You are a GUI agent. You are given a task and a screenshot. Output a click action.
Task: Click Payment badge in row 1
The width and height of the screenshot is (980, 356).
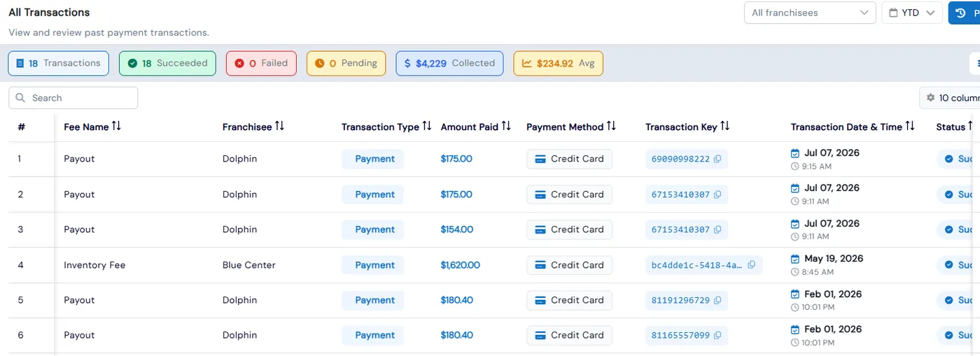[x=372, y=159]
